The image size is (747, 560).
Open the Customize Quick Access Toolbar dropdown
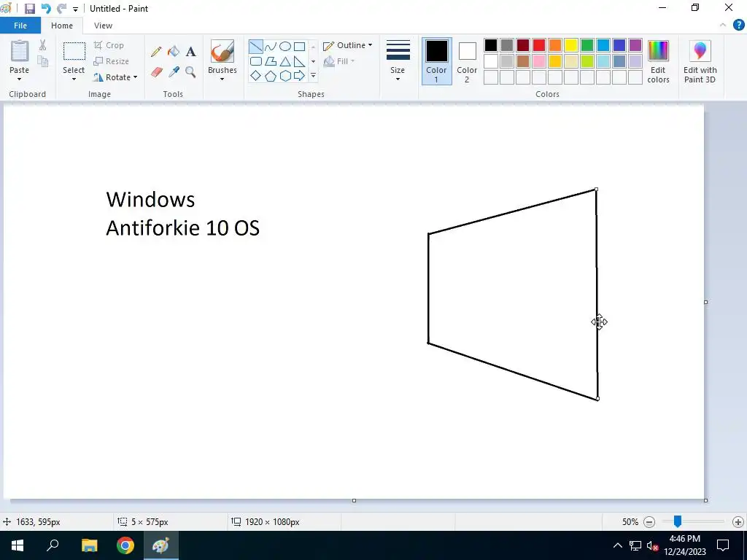(75, 9)
